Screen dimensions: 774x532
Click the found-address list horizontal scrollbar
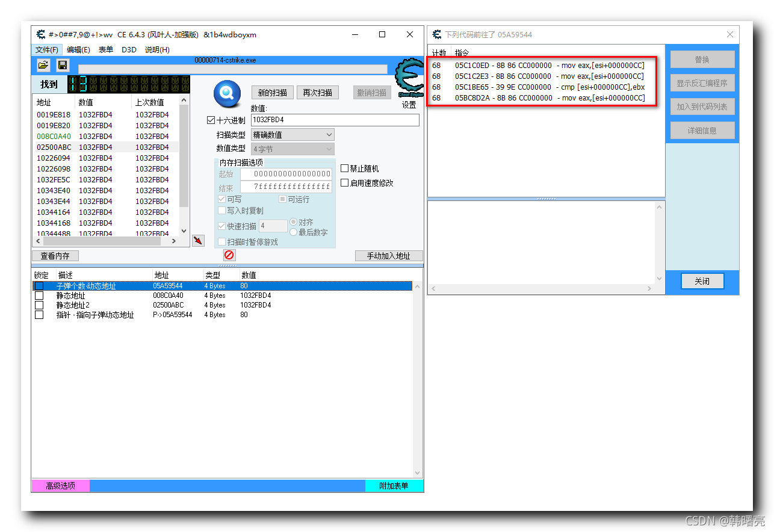click(x=105, y=241)
